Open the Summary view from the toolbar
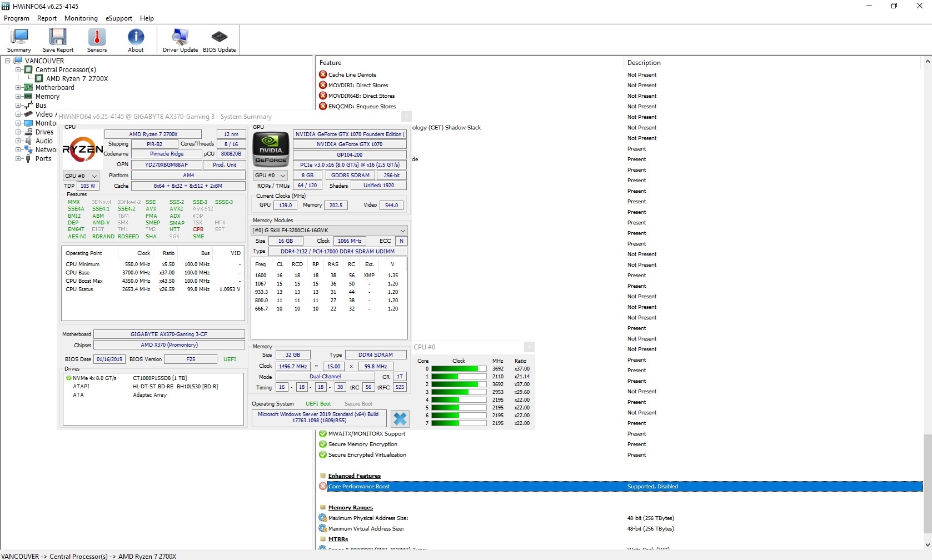932x560 pixels. [19, 40]
